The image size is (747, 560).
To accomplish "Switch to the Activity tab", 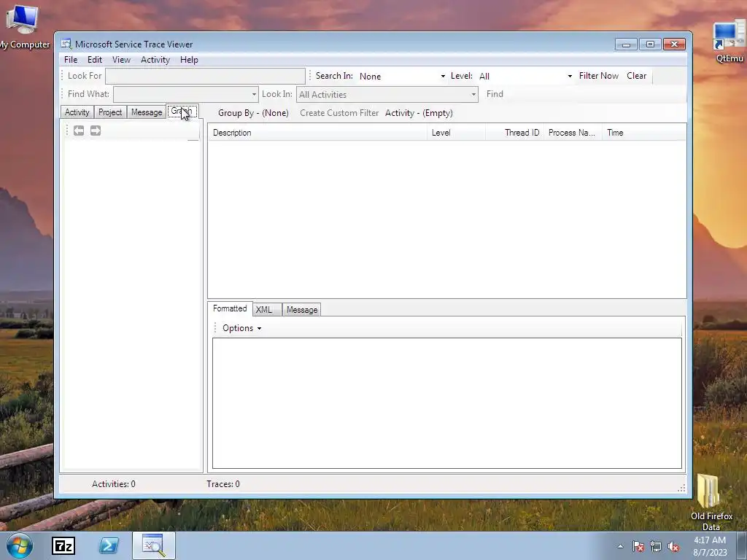I will (x=77, y=112).
